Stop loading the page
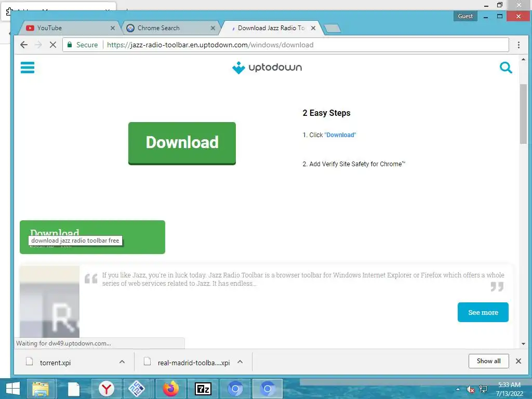The image size is (532, 399). [x=53, y=45]
